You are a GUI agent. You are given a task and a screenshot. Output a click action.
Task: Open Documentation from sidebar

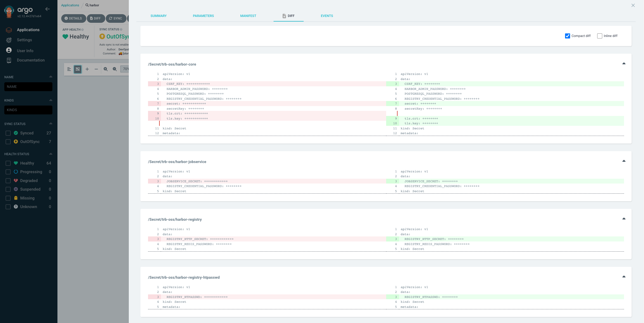pyautogui.click(x=30, y=60)
